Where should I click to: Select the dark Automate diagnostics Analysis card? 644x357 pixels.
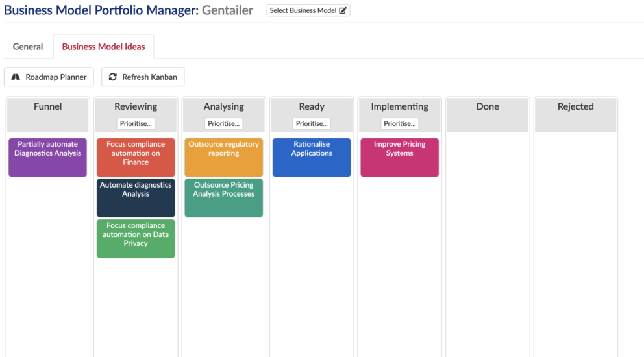point(136,198)
